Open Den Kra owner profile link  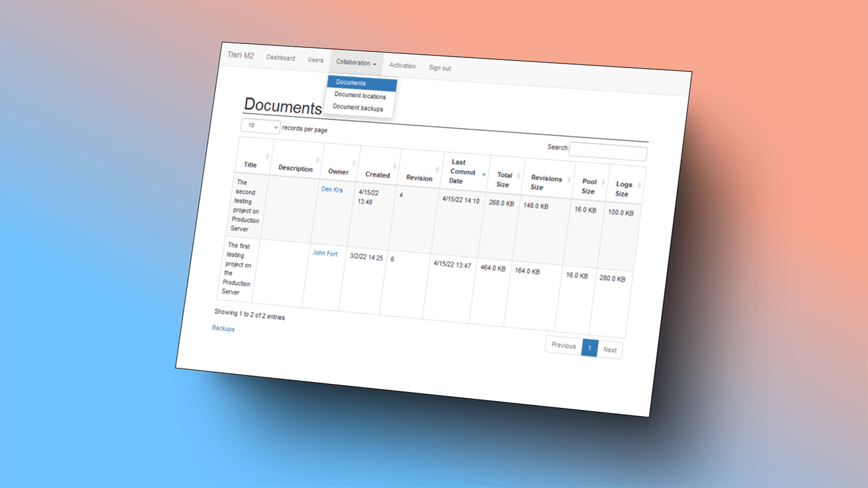pos(332,190)
